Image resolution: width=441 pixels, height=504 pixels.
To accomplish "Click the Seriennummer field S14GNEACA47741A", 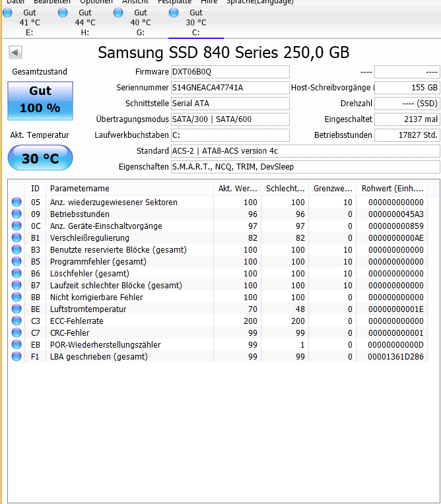I will pos(230,88).
